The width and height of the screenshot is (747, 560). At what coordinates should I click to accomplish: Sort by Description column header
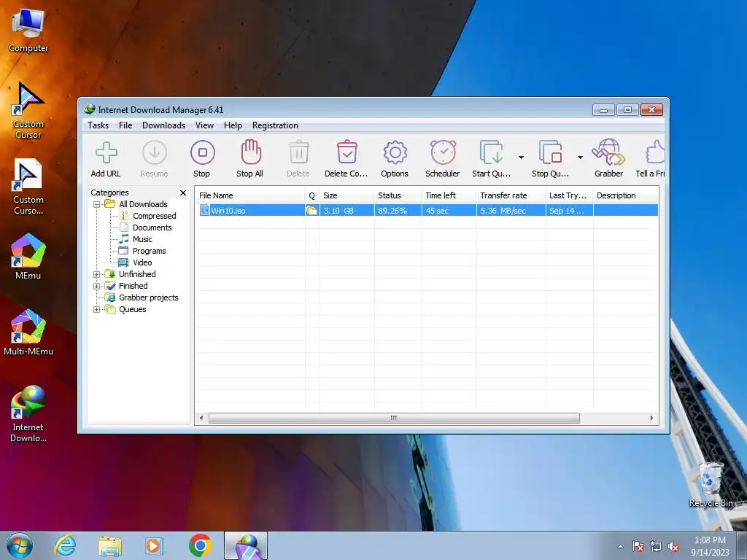tap(625, 195)
